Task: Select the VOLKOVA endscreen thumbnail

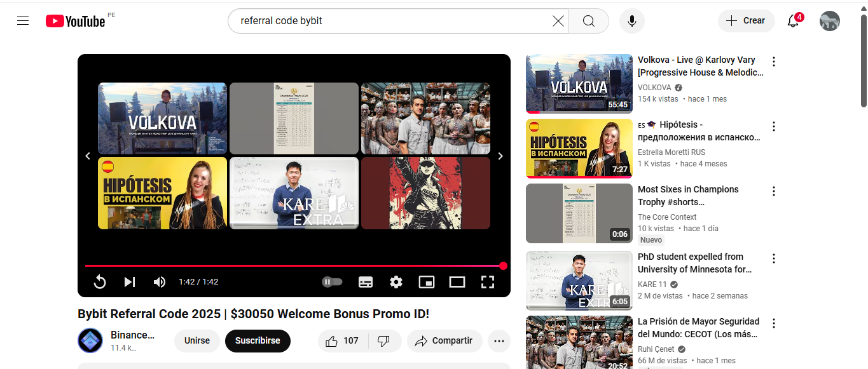Action: pos(162,119)
